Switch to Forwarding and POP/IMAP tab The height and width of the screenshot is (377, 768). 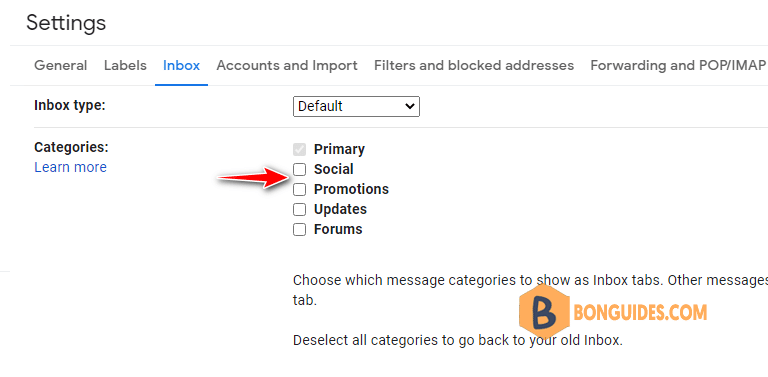tap(678, 66)
